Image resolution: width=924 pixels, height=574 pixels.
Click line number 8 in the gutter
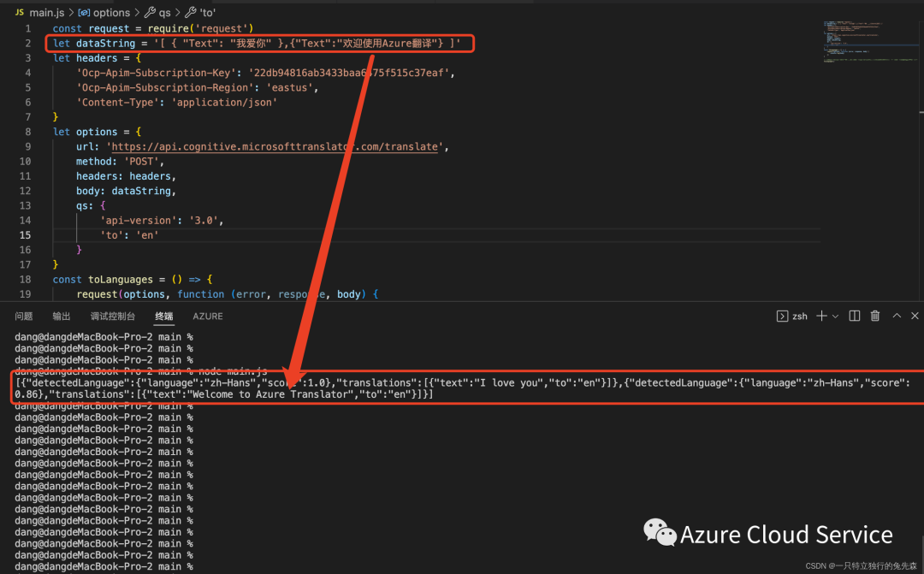coord(27,132)
